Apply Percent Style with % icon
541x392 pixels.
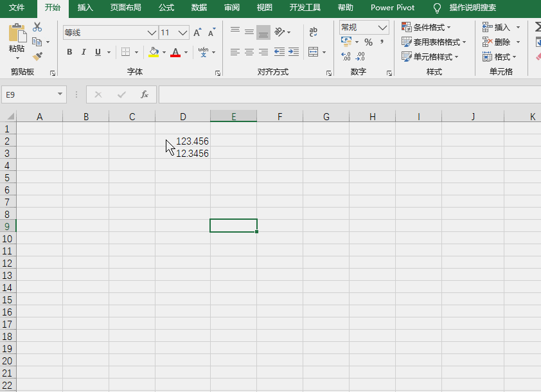click(369, 42)
